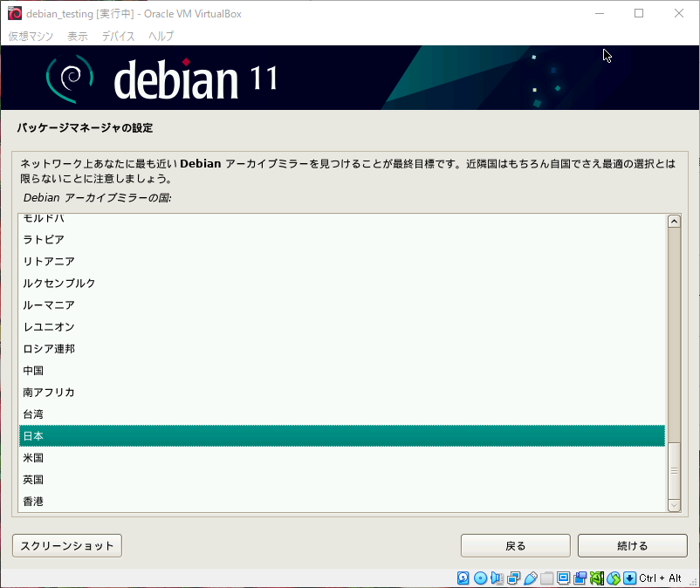Screen dimensions: 700x588
Task: Select the highlighted 日本 entry
Action: [x=342, y=436]
